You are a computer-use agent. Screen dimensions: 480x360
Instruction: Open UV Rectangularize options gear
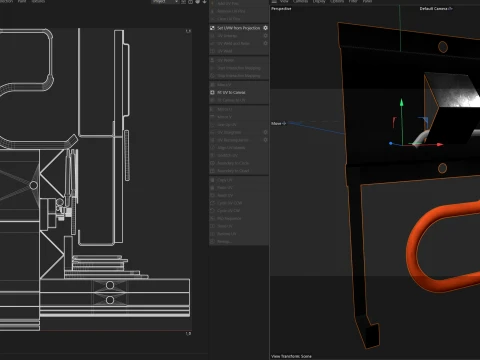coord(265,140)
